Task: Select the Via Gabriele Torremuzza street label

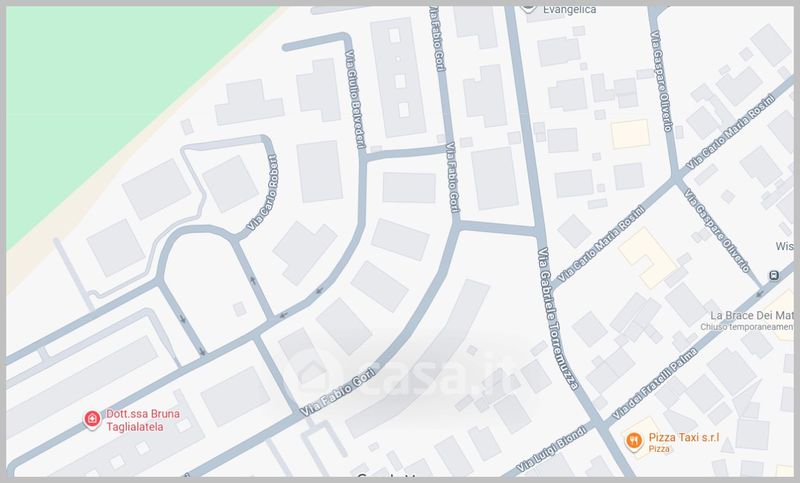Action: pyautogui.click(x=558, y=319)
